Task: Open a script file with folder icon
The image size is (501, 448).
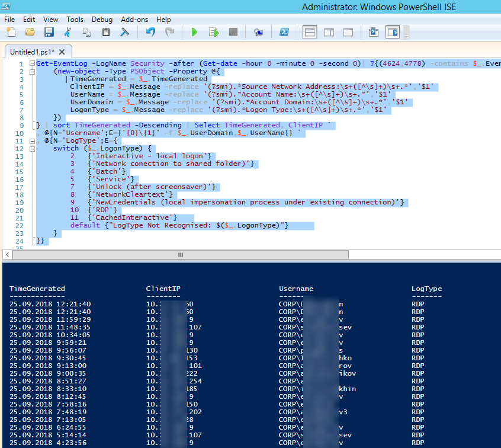Action: (30, 32)
